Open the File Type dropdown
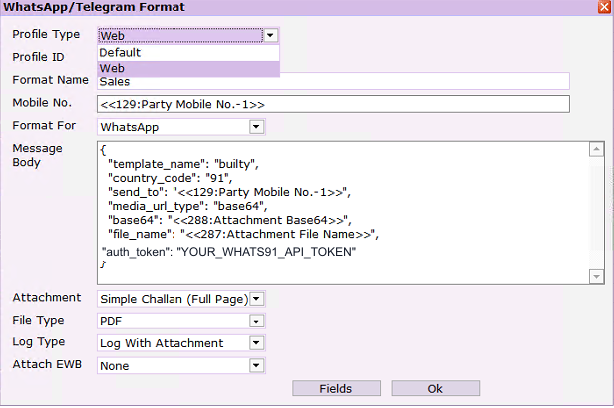 click(x=256, y=321)
